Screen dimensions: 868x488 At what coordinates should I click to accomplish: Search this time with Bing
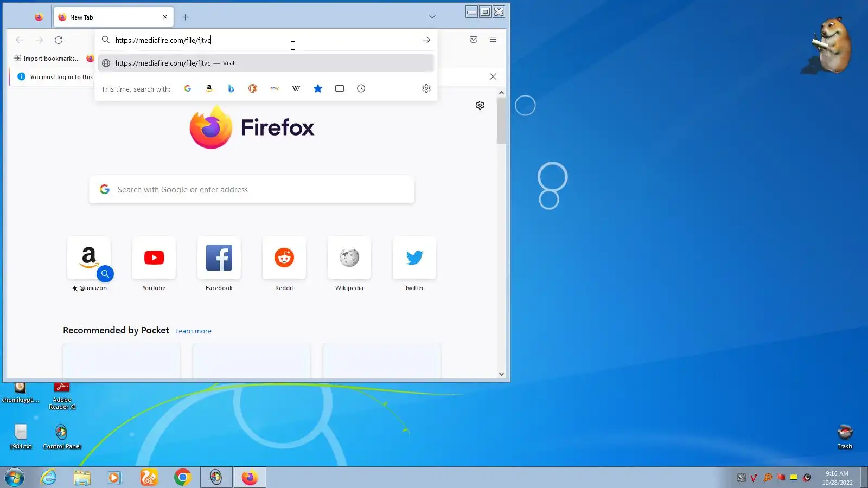pos(231,88)
